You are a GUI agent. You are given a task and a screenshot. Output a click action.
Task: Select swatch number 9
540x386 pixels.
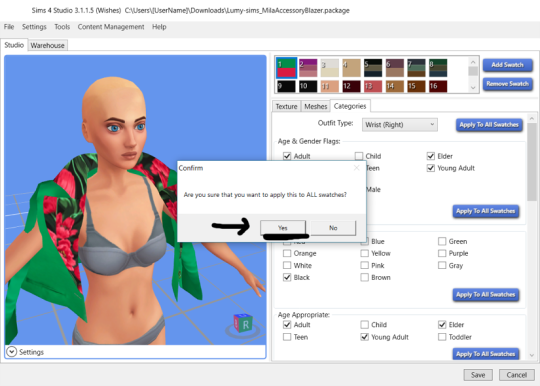tap(287, 86)
